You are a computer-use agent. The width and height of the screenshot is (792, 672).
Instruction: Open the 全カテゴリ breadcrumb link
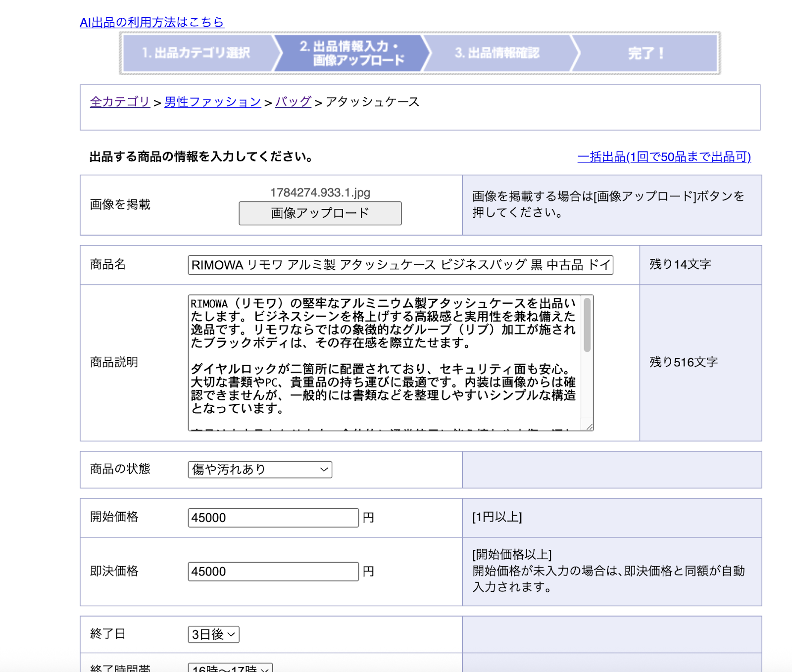pyautogui.click(x=120, y=102)
